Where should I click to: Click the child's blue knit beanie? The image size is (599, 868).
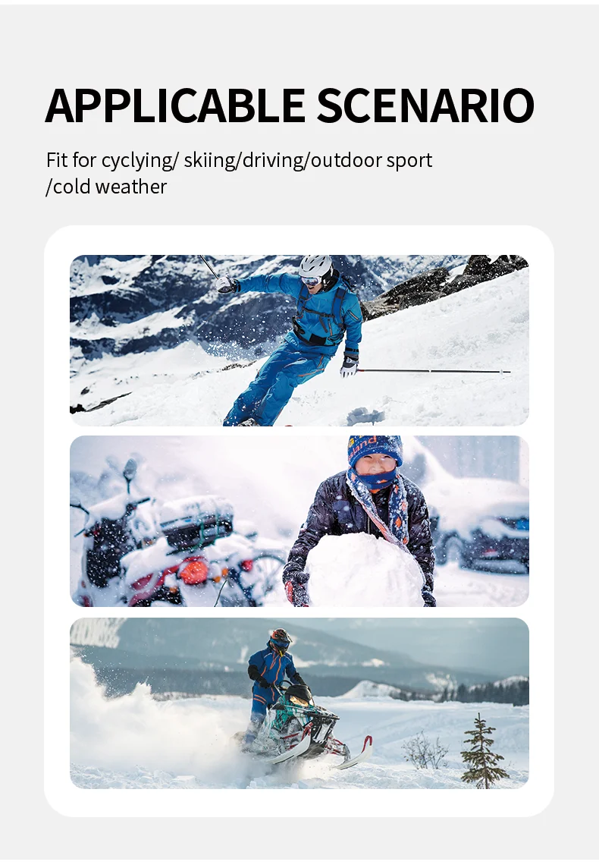[375, 448]
